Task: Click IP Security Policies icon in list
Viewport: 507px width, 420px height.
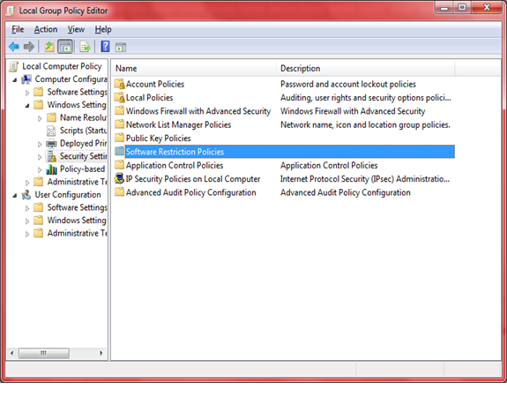Action: click(x=119, y=178)
